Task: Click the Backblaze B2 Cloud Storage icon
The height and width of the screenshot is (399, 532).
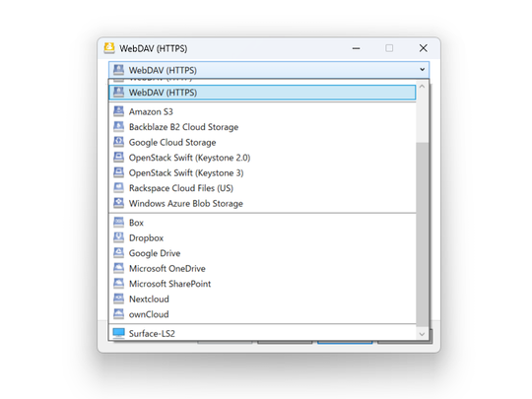Action: point(118,126)
